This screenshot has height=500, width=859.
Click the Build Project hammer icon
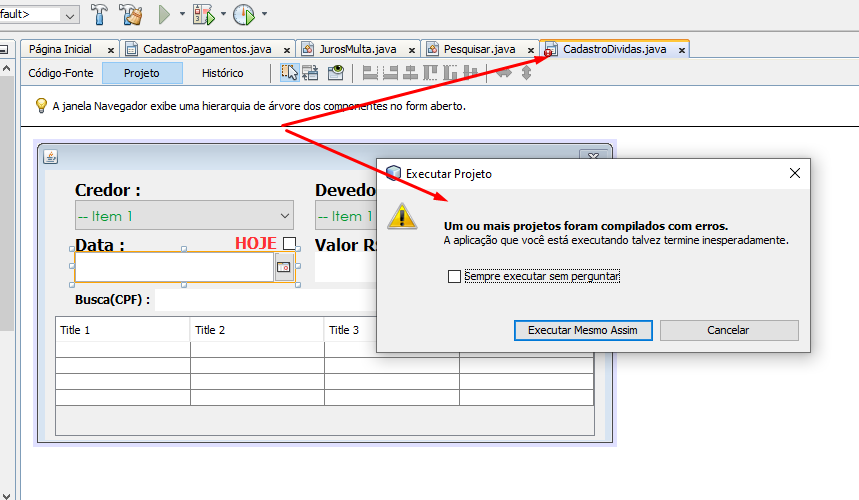99,14
